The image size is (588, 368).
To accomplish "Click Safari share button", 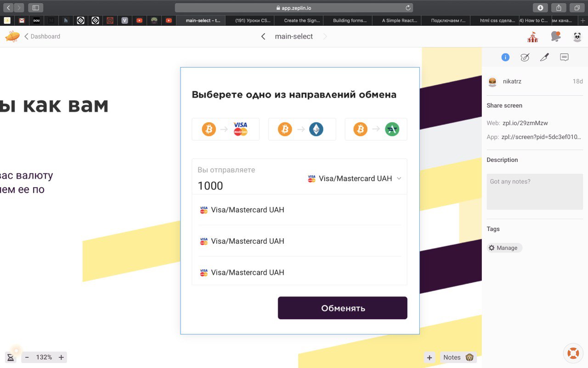I will click(x=559, y=8).
